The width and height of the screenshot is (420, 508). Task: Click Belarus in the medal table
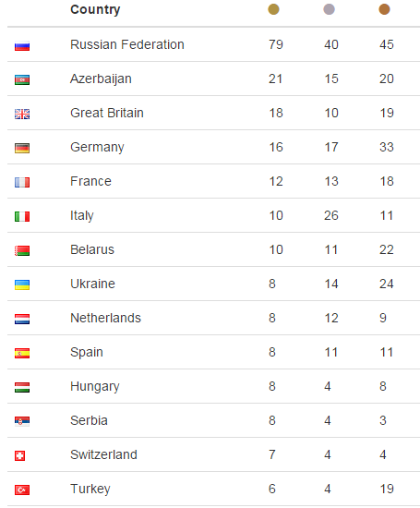[x=92, y=249]
